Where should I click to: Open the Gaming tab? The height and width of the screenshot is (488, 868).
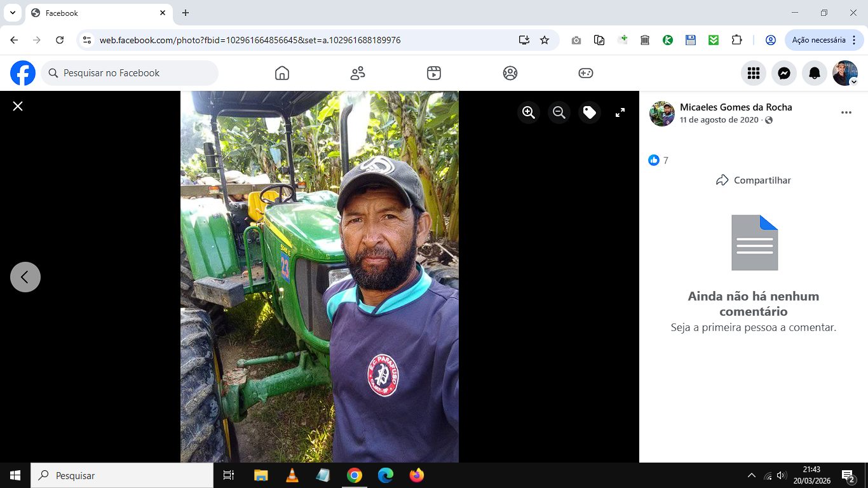586,73
